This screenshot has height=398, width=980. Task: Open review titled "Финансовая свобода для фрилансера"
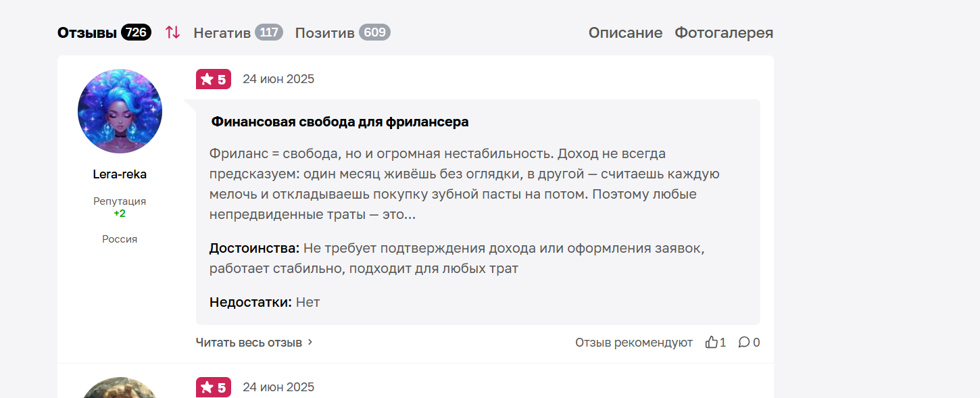click(340, 122)
